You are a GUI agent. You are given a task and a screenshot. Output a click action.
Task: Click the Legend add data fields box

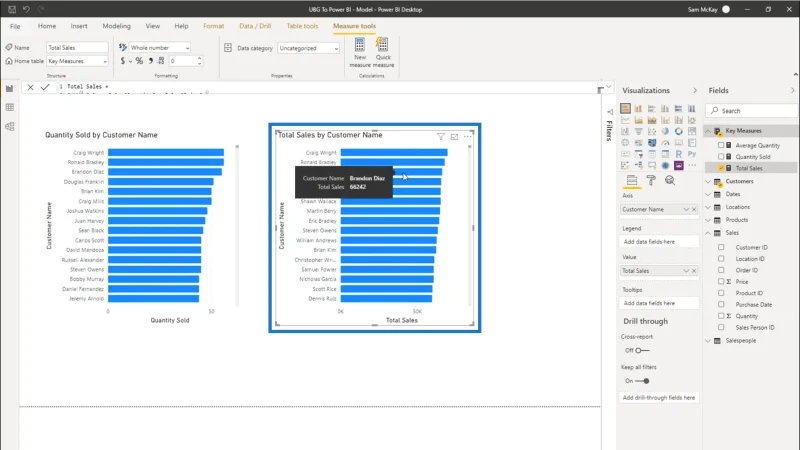tap(659, 242)
